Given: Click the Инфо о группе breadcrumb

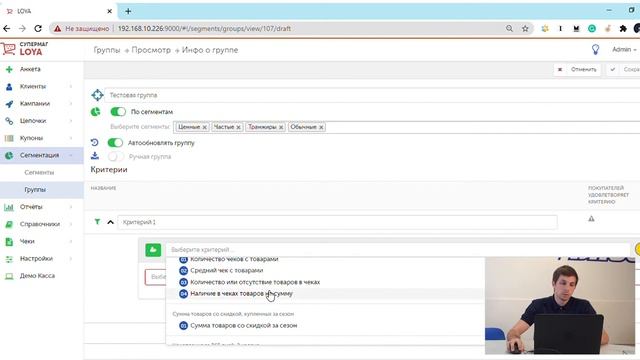Looking at the screenshot, I should click(x=210, y=50).
